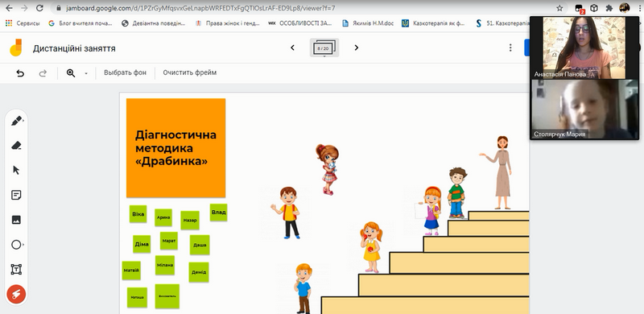The width and height of the screenshot is (644, 314).
Task: Select the green Діма sticky note
Action: coord(142,244)
